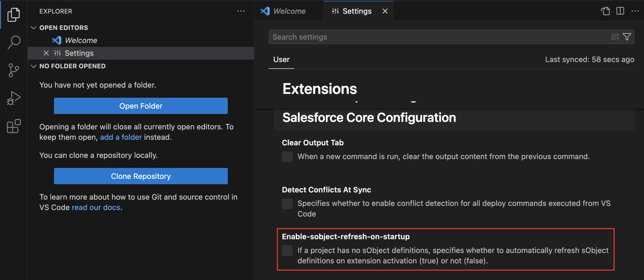Open the 'read our docs' link
The width and height of the screenshot is (644, 280).
(96, 208)
